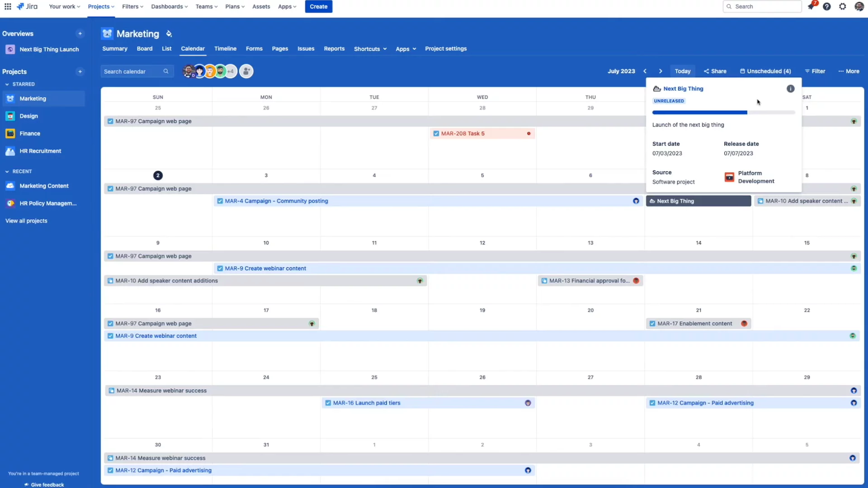This screenshot has width=868, height=488.
Task: Open the settings gear icon
Action: (x=843, y=6)
